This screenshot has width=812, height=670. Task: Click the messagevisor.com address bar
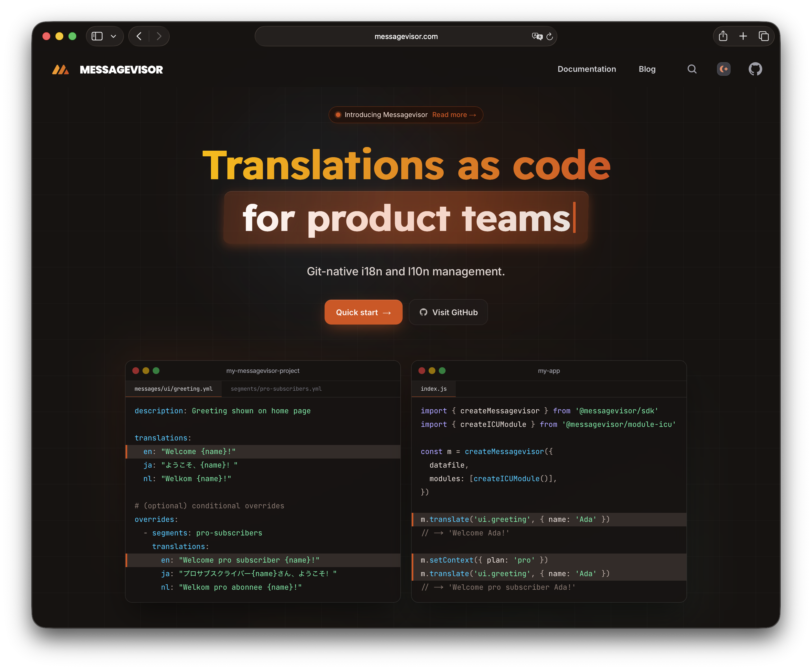point(406,36)
